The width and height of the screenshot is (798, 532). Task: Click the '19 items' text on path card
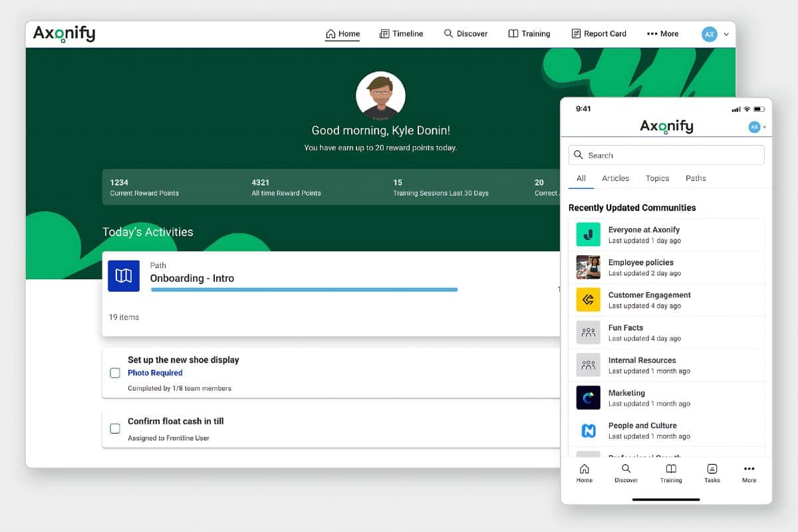pyautogui.click(x=124, y=317)
